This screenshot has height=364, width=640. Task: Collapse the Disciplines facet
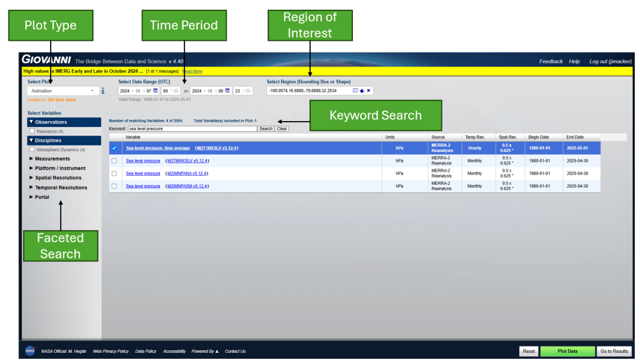[x=64, y=140]
